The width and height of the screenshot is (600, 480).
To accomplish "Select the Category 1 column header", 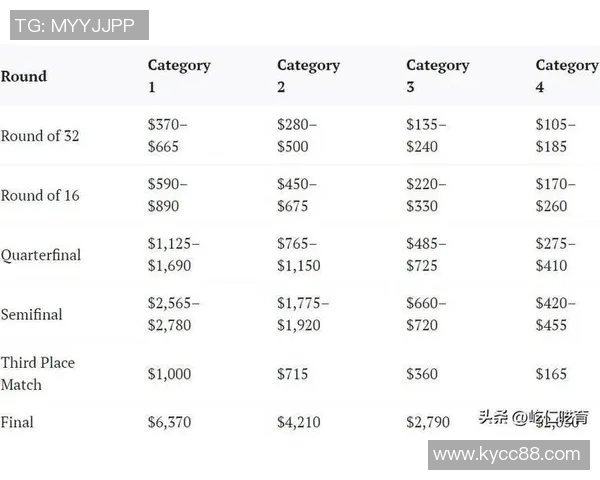I will point(179,76).
